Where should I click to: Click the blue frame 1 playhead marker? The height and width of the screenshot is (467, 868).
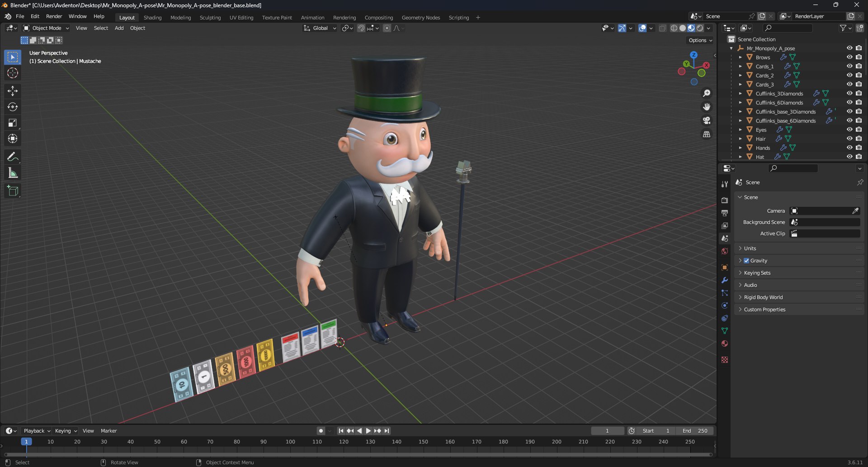[x=26, y=442]
